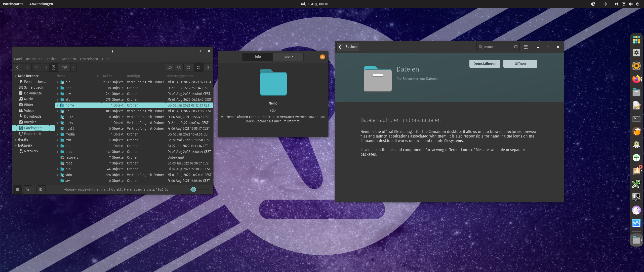The image size is (644, 272).
Task: Expand the home folder tree item
Action: (58, 105)
